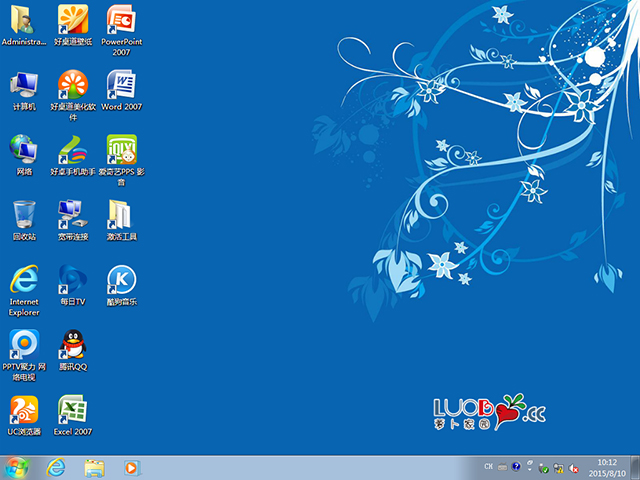Click the 计算机 computer icon

pos(24,84)
